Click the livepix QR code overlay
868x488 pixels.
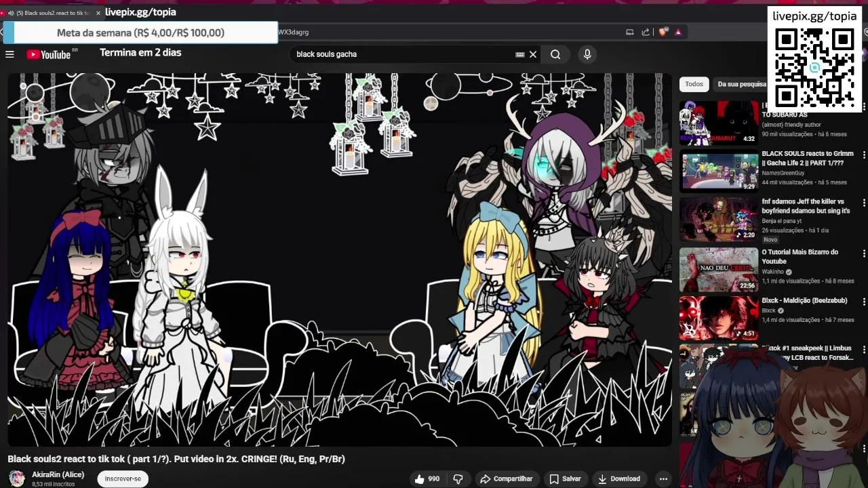click(x=814, y=68)
